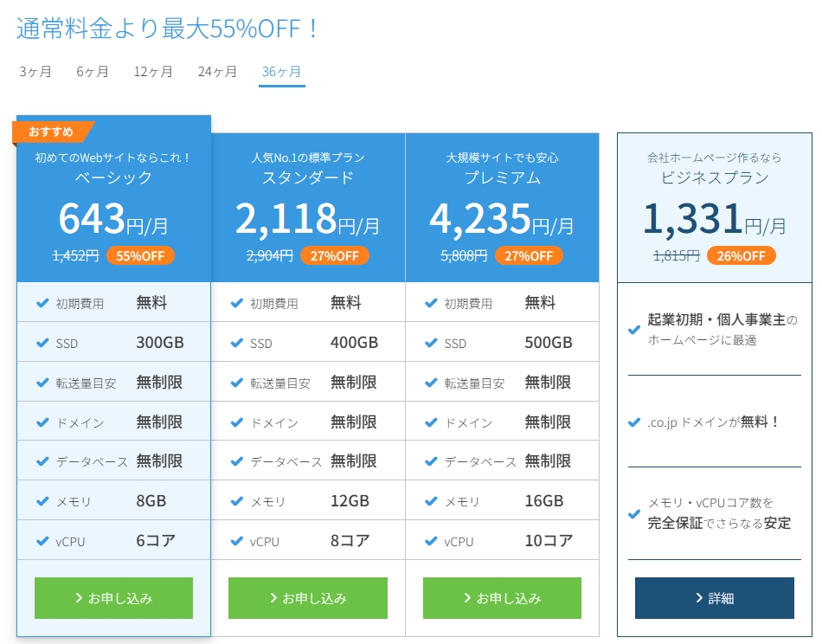
Task: Click the おすすめ ribbon badge
Action: coord(52,132)
